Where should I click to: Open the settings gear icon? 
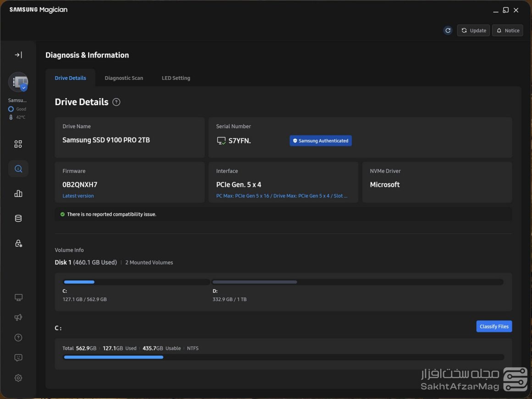pyautogui.click(x=18, y=378)
